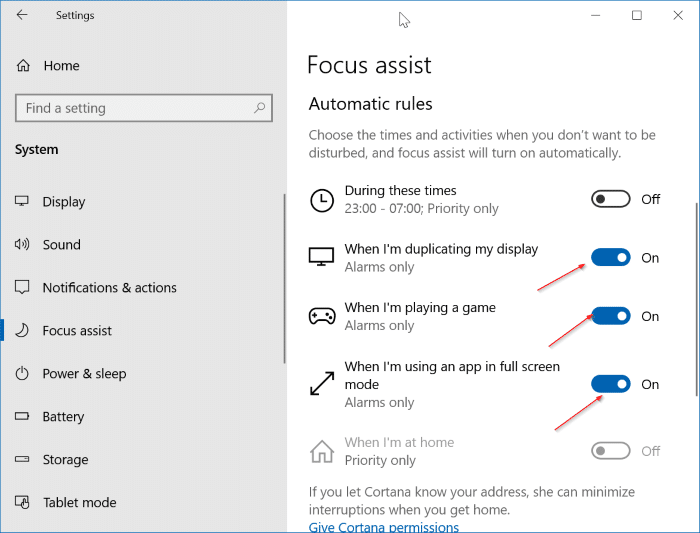The width and height of the screenshot is (700, 533).
Task: Open Power & sleep settings
Action: click(84, 374)
